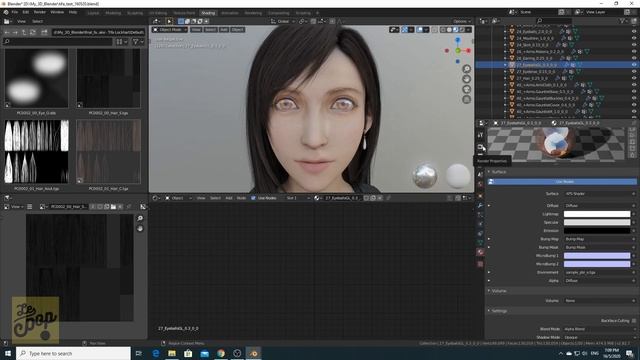
Task: Open Render Properties tab icon
Action: [480, 147]
